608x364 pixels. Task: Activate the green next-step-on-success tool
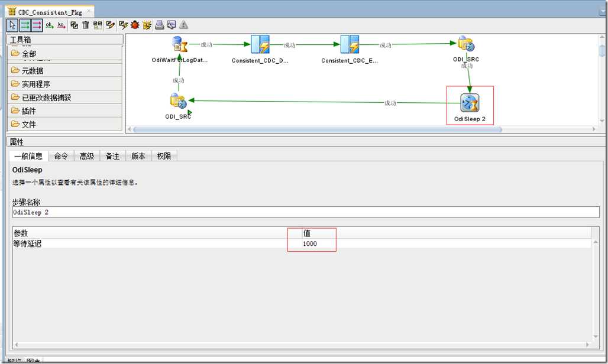tap(25, 25)
